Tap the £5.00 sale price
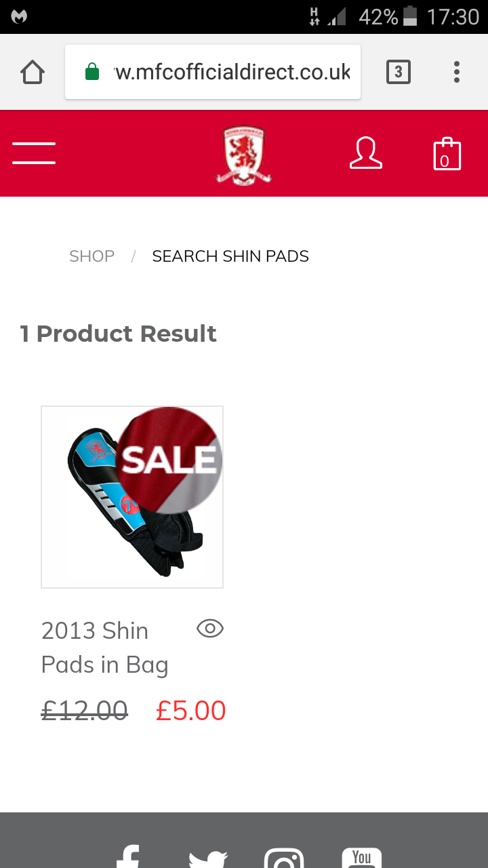The height and width of the screenshot is (868, 488). pyautogui.click(x=190, y=711)
